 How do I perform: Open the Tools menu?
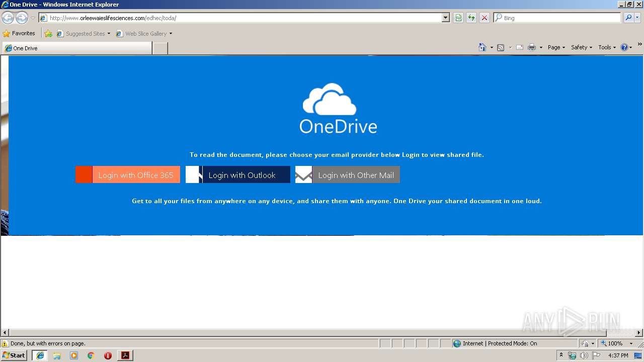coord(607,47)
